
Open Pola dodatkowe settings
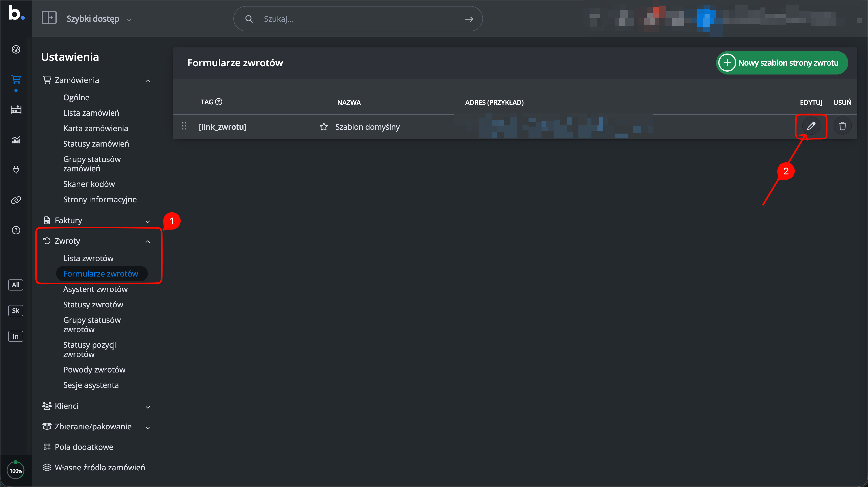84,447
